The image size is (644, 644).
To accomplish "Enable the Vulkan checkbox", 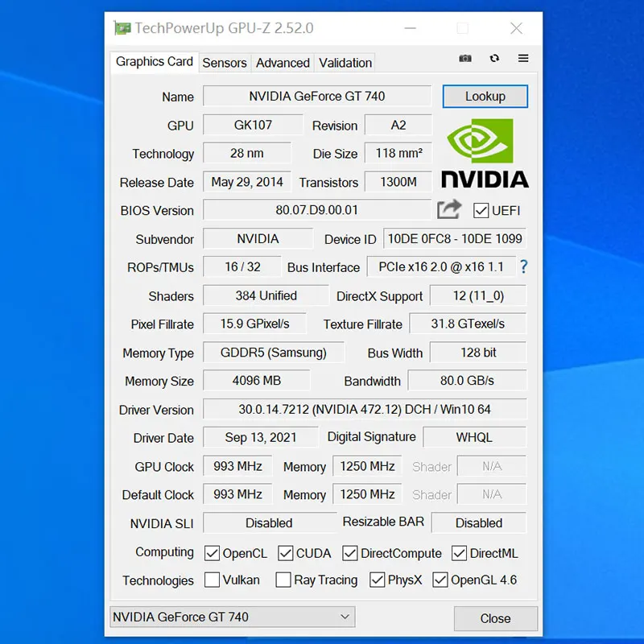I will [213, 580].
